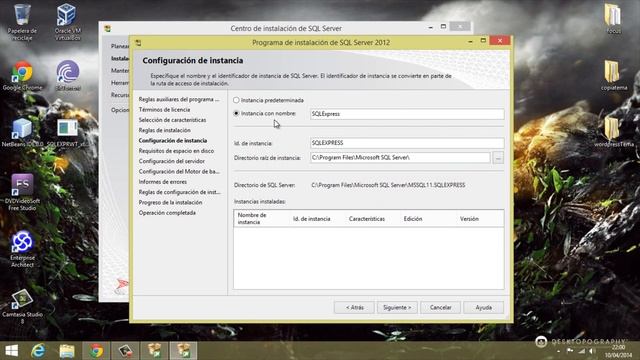Click Versión column header

click(469, 219)
